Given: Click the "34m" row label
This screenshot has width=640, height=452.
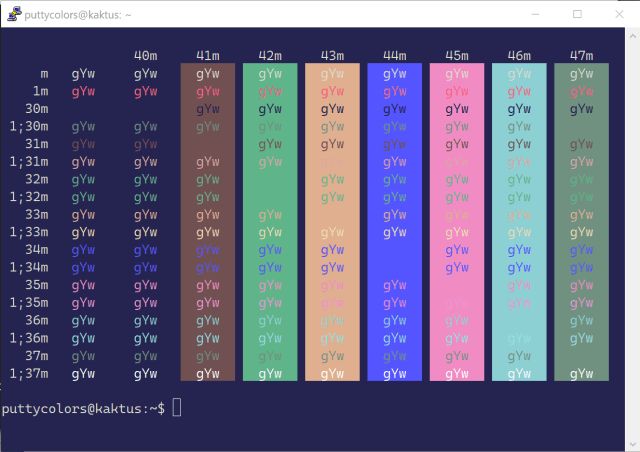Looking at the screenshot, I should 36,249.
